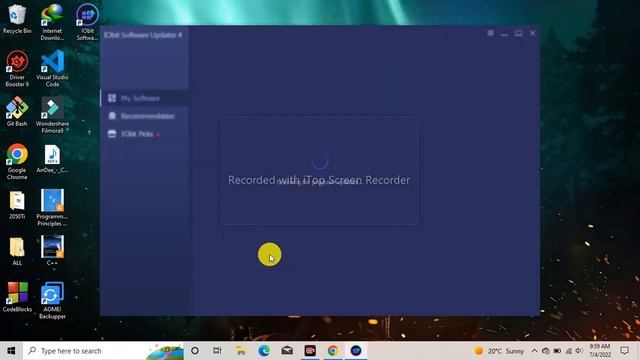Open the volume control in tray

pos(579,351)
